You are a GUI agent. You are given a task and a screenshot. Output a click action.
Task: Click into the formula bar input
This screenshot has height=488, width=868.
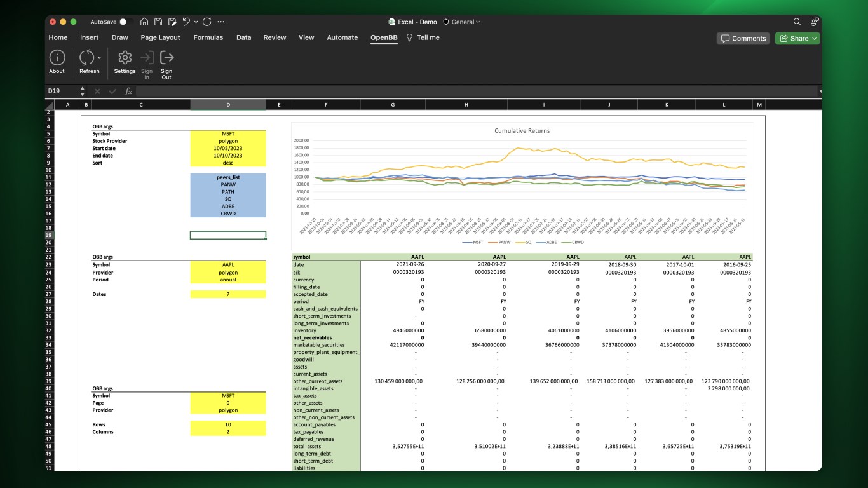tap(477, 91)
